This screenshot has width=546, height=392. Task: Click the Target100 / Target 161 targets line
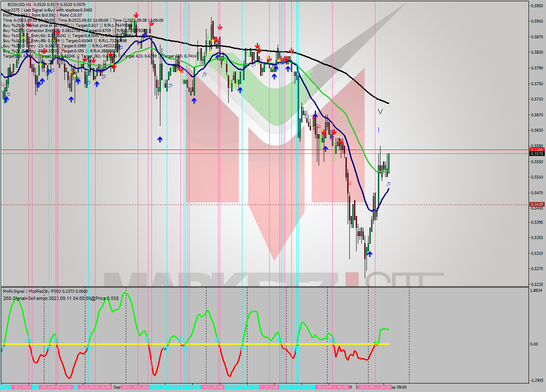[99, 56]
